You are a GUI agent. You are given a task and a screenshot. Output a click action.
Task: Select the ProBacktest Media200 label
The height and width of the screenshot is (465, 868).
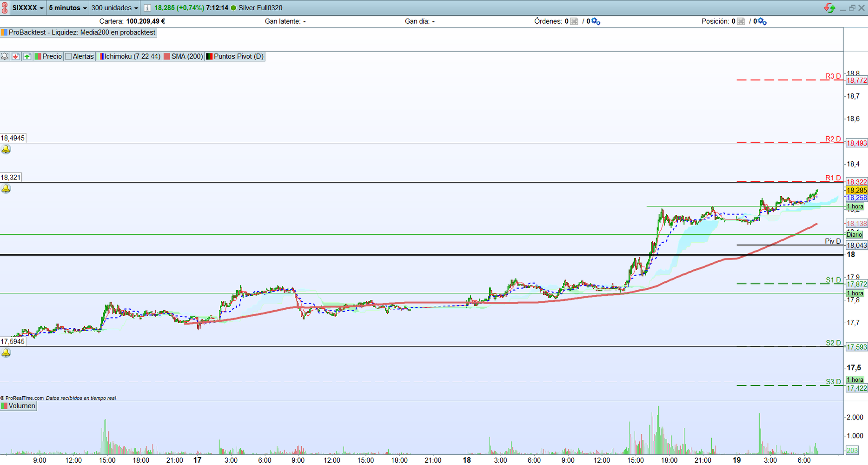click(x=79, y=33)
